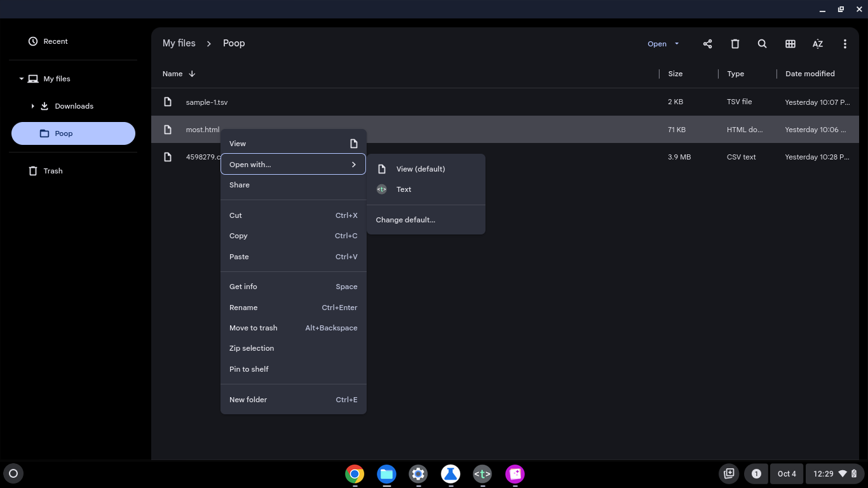The image size is (868, 488).
Task: Open the AZ sort options
Action: click(x=818, y=44)
